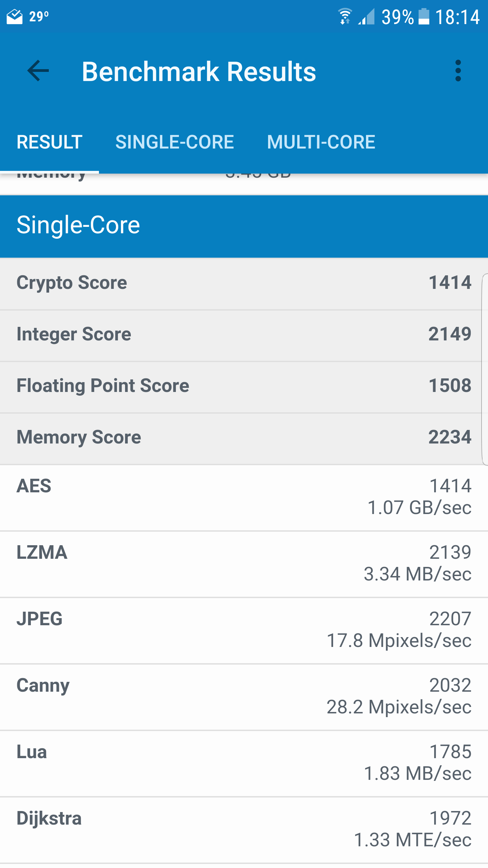Select the JPEG benchmark row
This screenshot has width=488, height=868.
click(x=244, y=630)
